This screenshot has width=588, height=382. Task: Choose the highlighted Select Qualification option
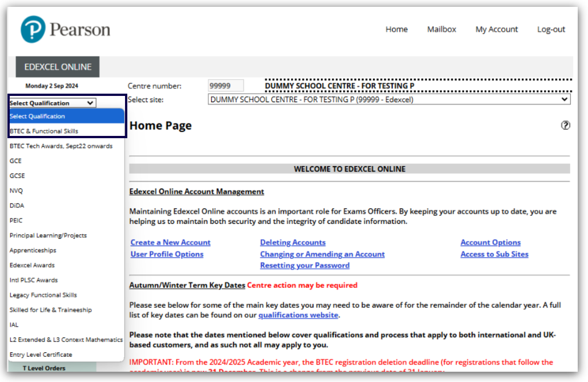pyautogui.click(x=67, y=116)
